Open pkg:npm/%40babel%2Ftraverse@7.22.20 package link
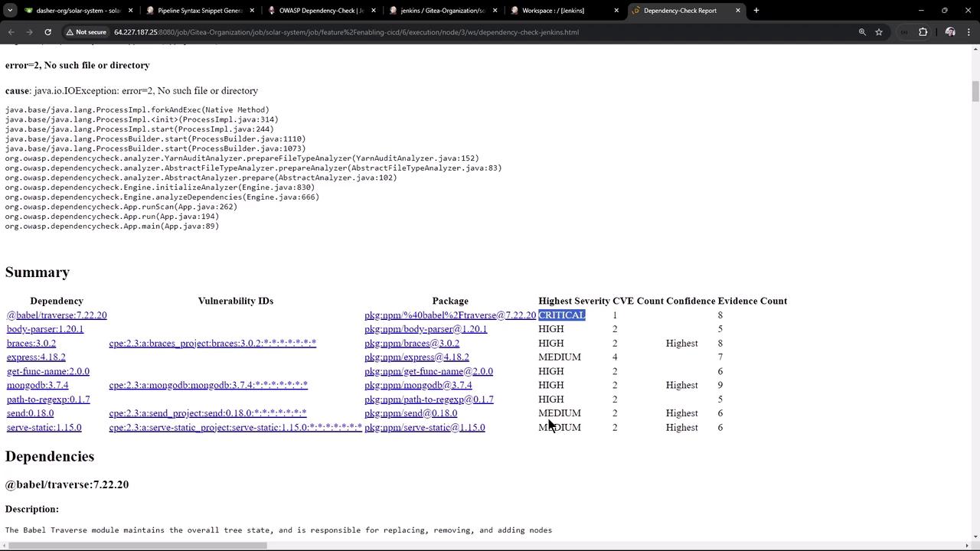Image resolution: width=980 pixels, height=551 pixels. (450, 315)
